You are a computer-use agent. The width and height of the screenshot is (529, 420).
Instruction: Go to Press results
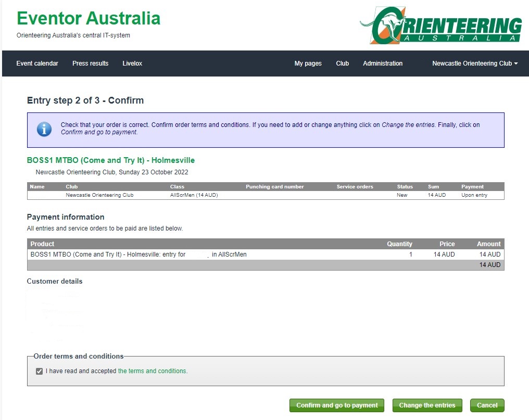click(x=90, y=63)
